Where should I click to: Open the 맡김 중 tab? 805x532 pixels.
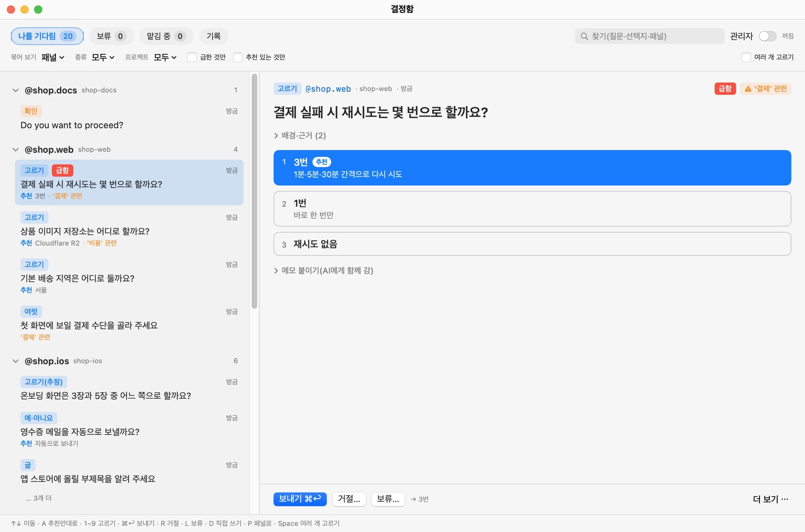click(166, 36)
